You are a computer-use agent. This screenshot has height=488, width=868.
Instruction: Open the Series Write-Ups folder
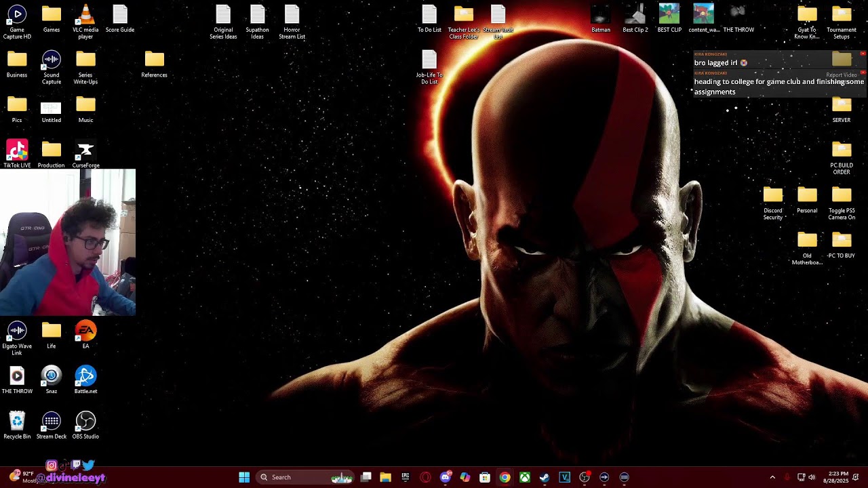tap(85, 67)
